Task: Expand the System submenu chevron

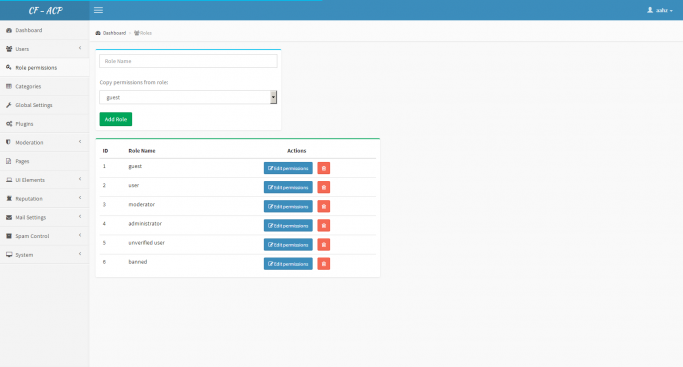Action: [x=80, y=254]
